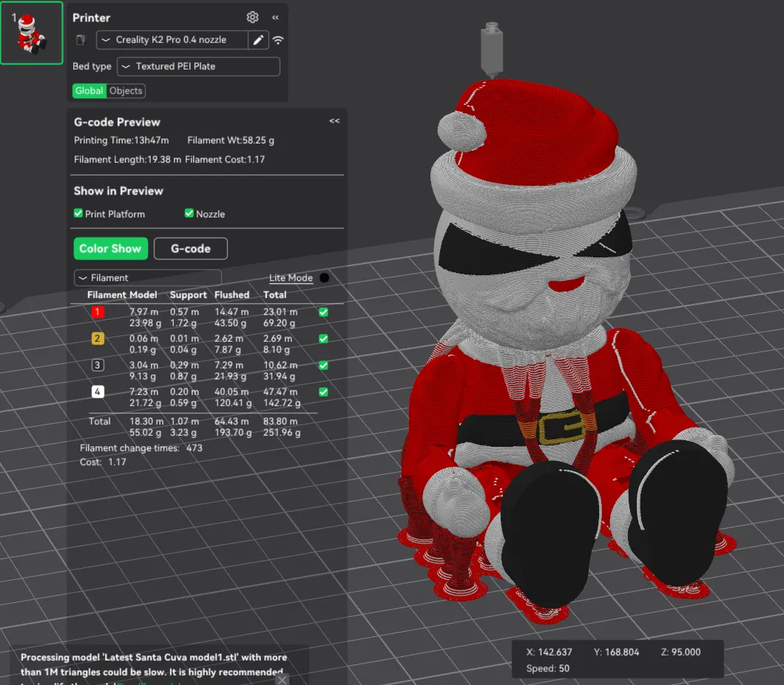Uncheck the Print Platform checkbox

78,214
